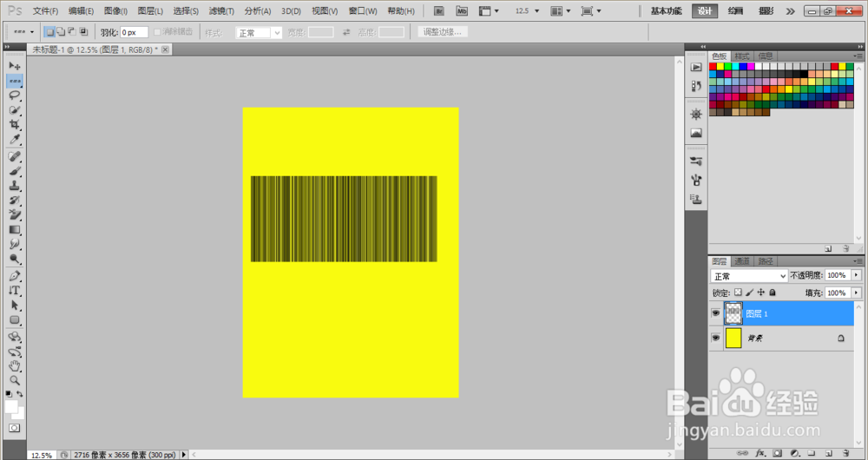Open the Arrange Documents dropdown
This screenshot has height=460, width=868.
[x=560, y=11]
